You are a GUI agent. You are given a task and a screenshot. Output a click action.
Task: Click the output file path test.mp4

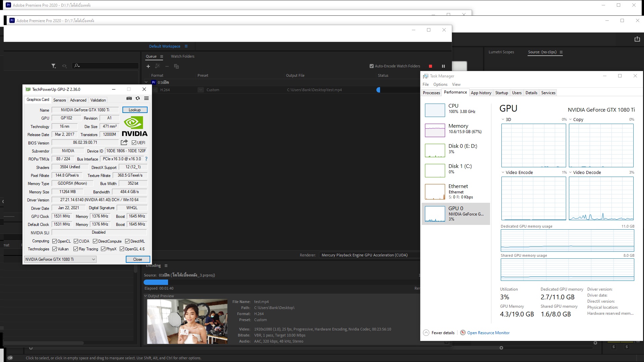314,90
